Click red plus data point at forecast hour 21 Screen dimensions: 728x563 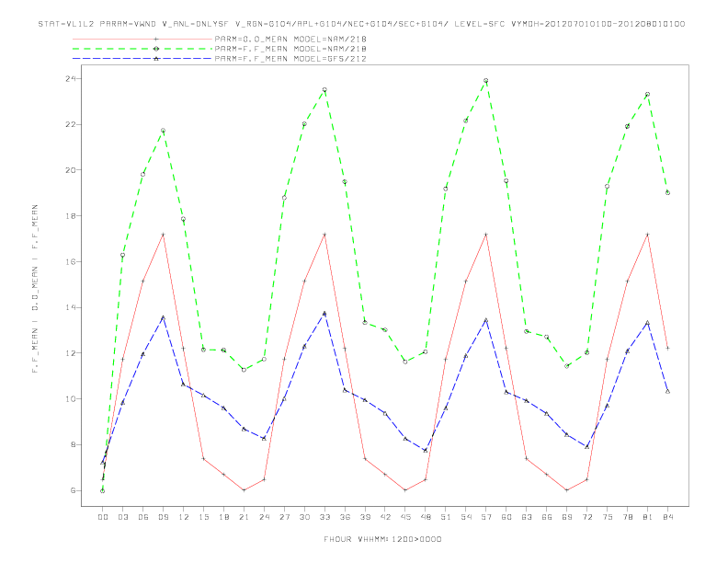click(244, 490)
